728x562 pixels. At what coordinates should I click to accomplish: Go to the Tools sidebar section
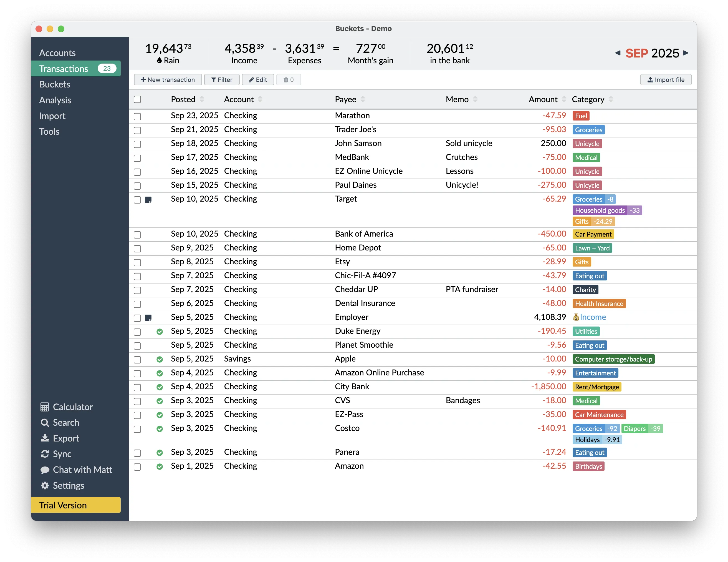[x=49, y=131]
